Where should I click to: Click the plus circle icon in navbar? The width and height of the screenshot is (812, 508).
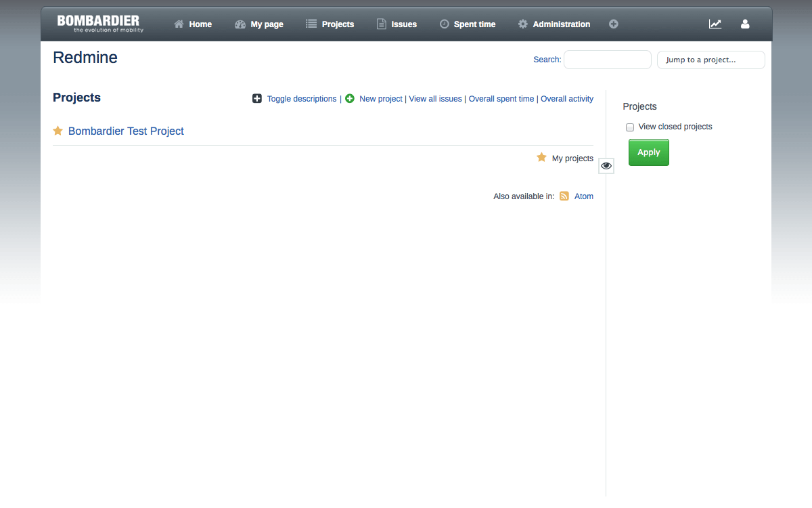(614, 24)
